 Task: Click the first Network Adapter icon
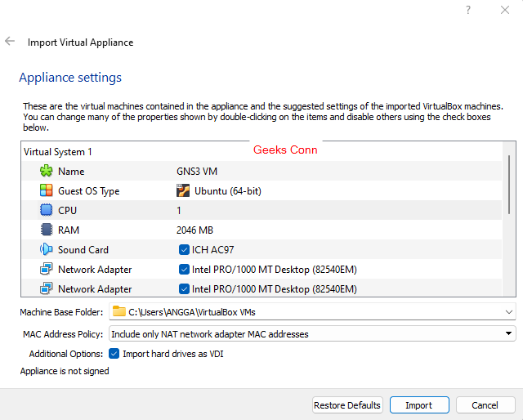pos(46,269)
